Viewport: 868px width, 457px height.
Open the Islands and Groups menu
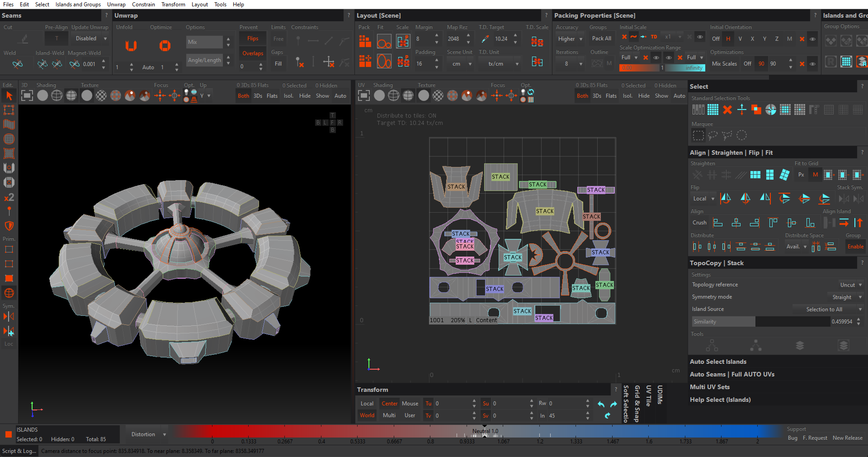tap(78, 4)
